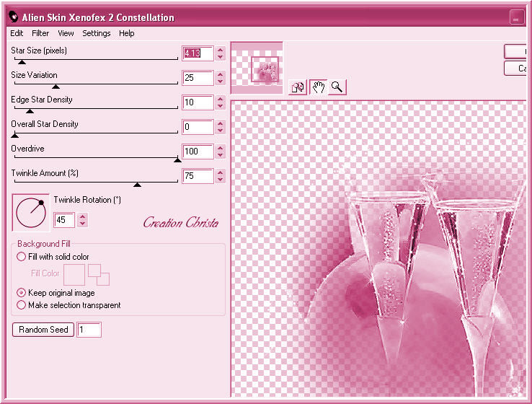Select the hand pan tool
This screenshot has width=532, height=404.
pyautogui.click(x=318, y=87)
